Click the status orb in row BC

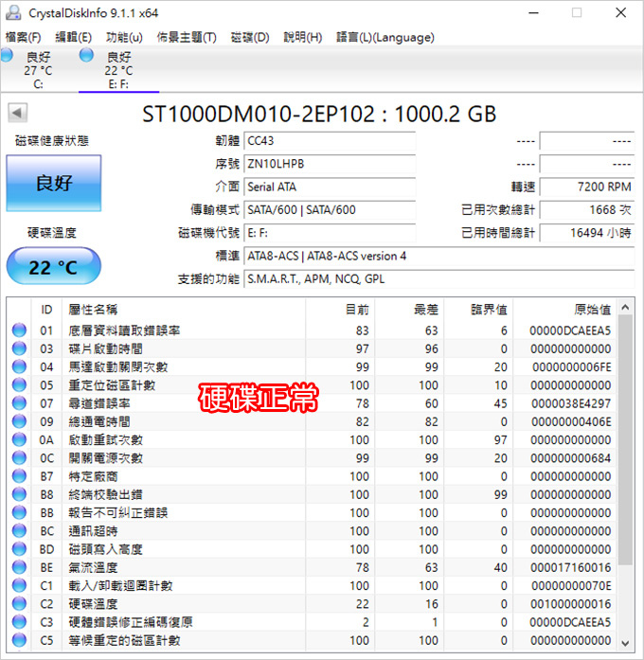click(x=19, y=531)
